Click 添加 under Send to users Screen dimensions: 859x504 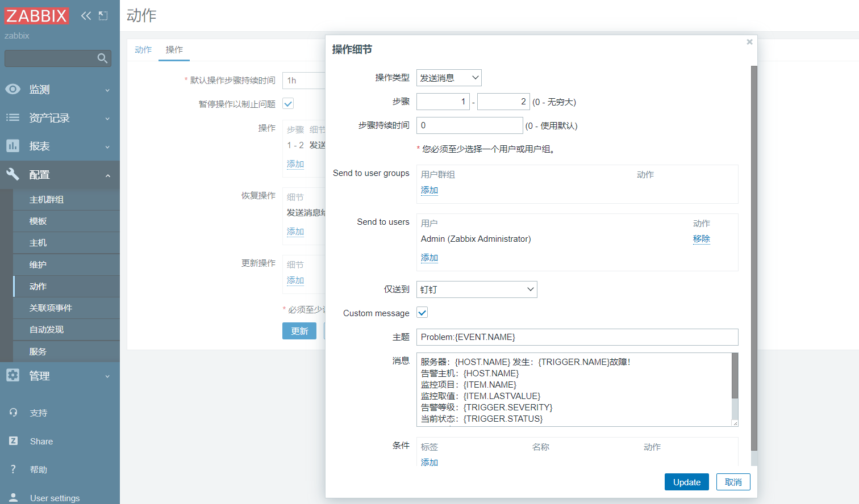pyautogui.click(x=429, y=258)
